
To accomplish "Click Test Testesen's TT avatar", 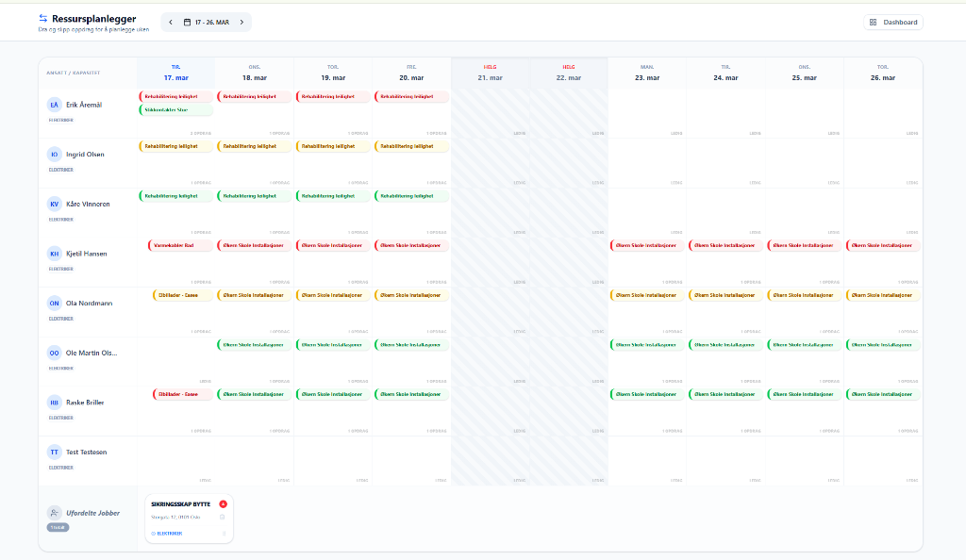I will coord(54,453).
